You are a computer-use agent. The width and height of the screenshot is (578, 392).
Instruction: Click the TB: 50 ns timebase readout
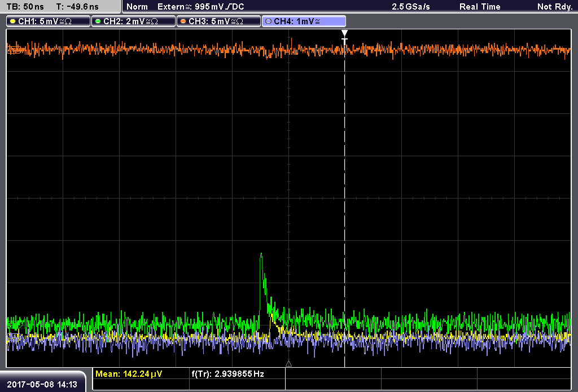[x=25, y=7]
